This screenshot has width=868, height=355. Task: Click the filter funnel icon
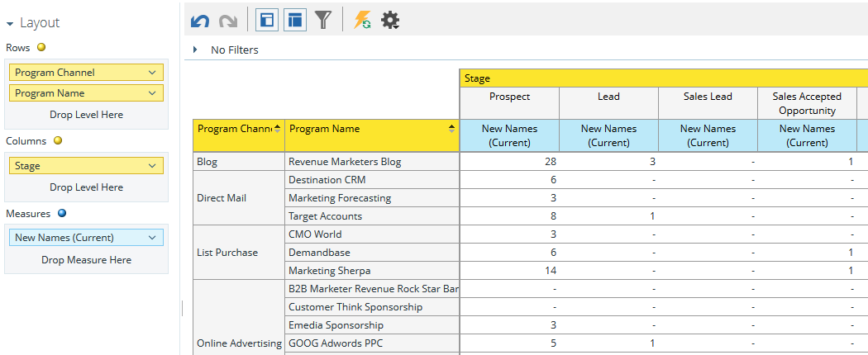click(x=323, y=20)
